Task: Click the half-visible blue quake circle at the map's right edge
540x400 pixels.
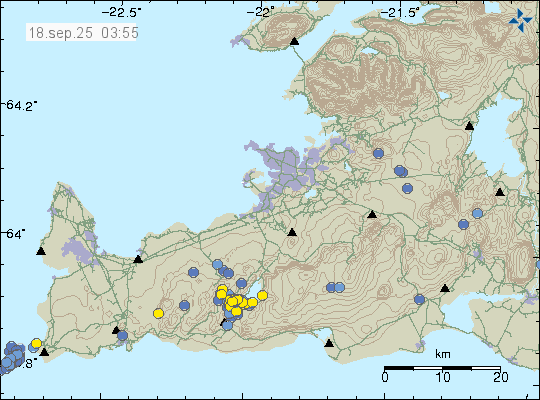Action: point(538,265)
